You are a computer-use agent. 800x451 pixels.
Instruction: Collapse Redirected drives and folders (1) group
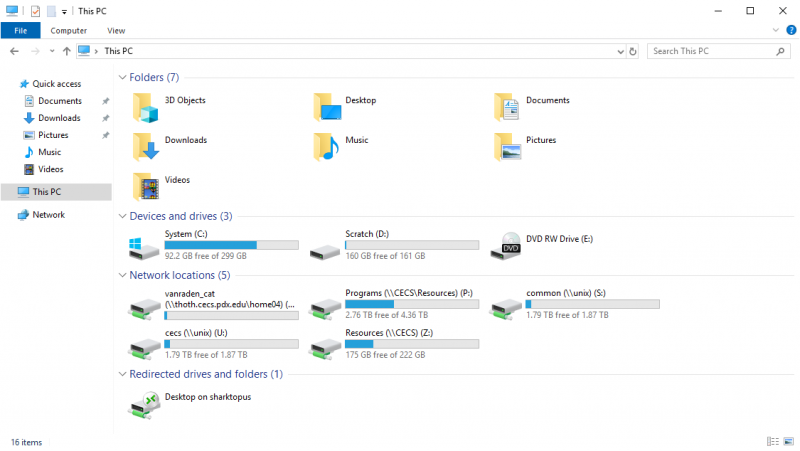(x=122, y=374)
